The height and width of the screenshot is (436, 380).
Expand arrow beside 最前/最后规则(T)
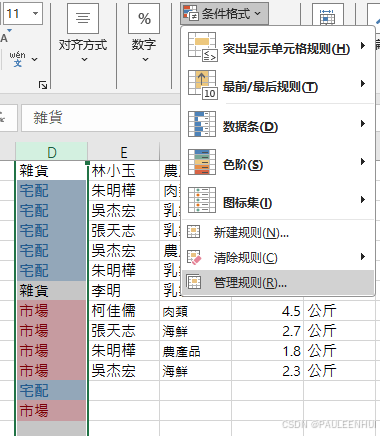(363, 84)
